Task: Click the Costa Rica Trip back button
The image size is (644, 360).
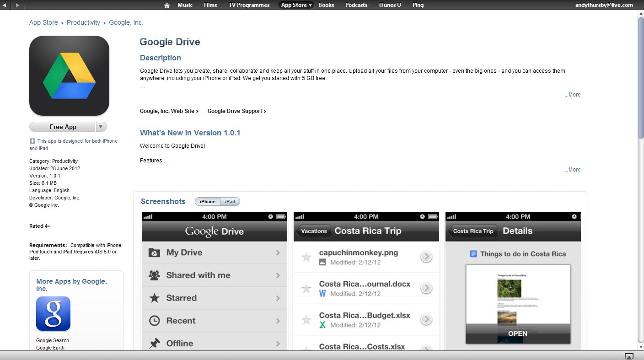Action: tap(472, 231)
